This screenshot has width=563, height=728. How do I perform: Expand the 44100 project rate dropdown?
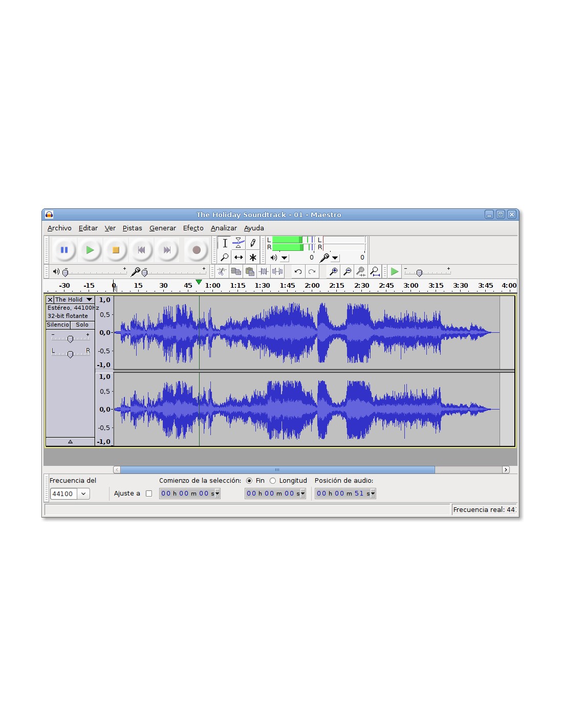click(83, 494)
